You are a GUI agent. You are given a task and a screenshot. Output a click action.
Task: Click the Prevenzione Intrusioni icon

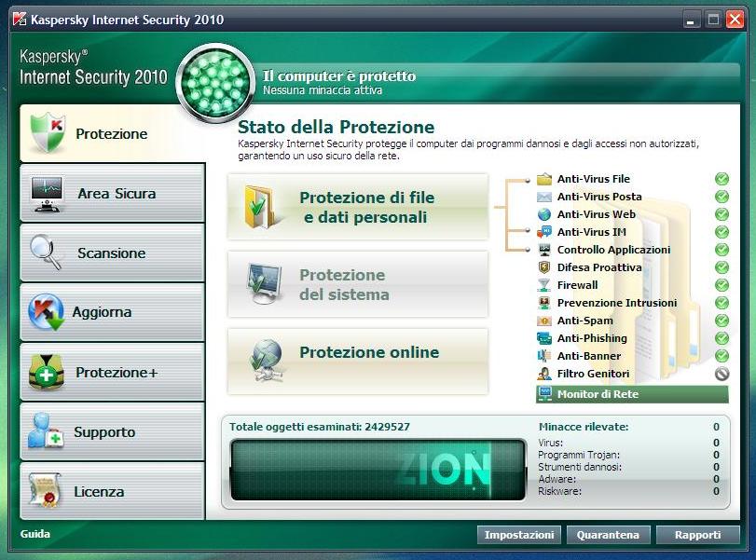pos(544,303)
